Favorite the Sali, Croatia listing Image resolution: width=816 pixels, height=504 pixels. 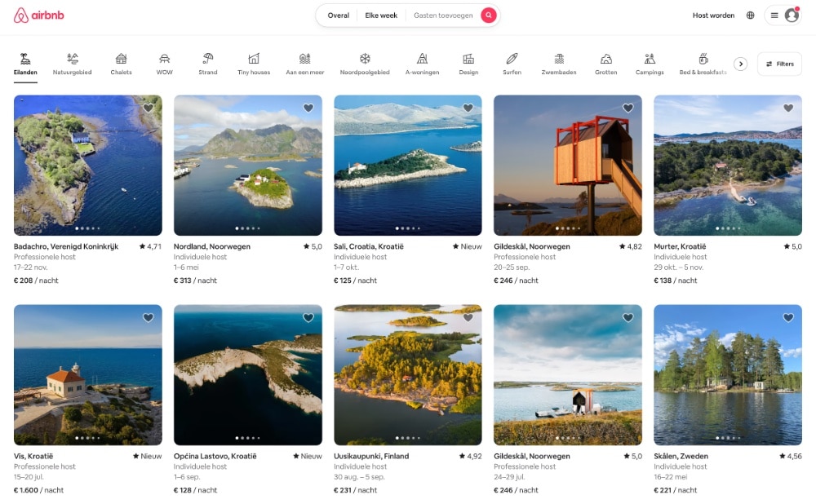(468, 108)
